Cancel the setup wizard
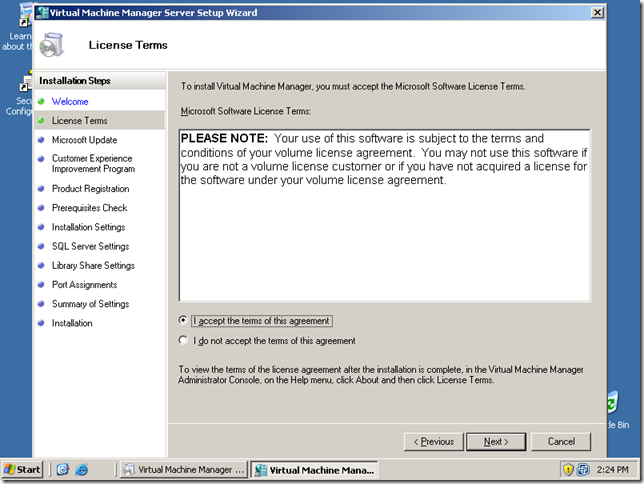This screenshot has width=644, height=484. click(561, 442)
